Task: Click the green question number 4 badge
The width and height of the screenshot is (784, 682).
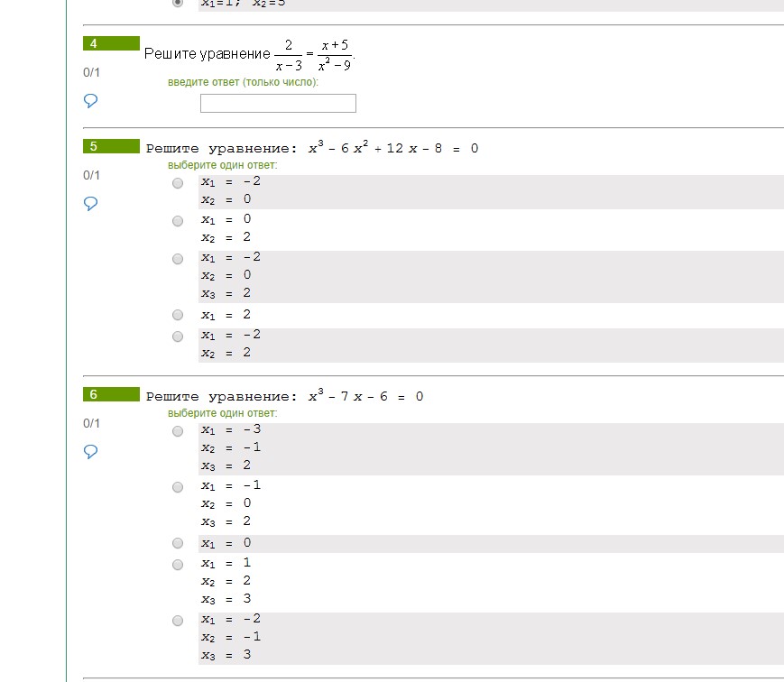Action: coord(111,43)
